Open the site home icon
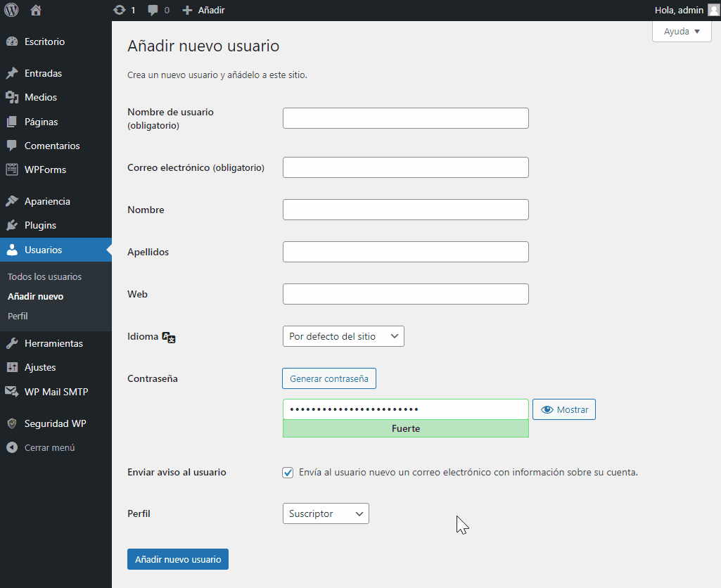The width and height of the screenshot is (721, 588). tap(36, 10)
